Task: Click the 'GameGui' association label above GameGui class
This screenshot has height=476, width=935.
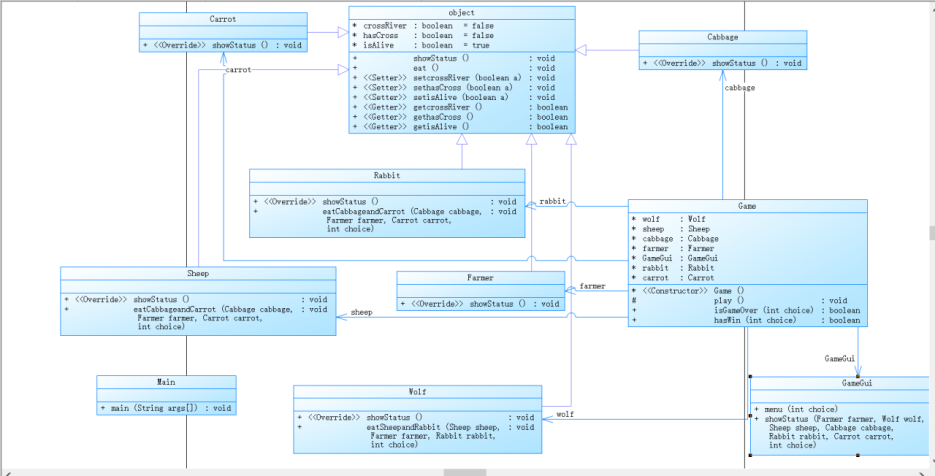Action: pos(840,359)
